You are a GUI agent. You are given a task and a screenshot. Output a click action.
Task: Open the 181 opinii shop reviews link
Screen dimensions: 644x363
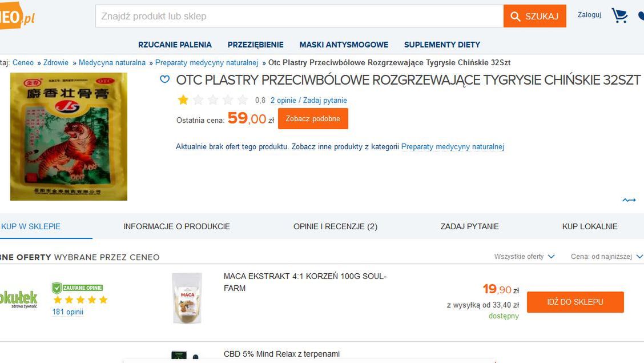[x=67, y=312]
